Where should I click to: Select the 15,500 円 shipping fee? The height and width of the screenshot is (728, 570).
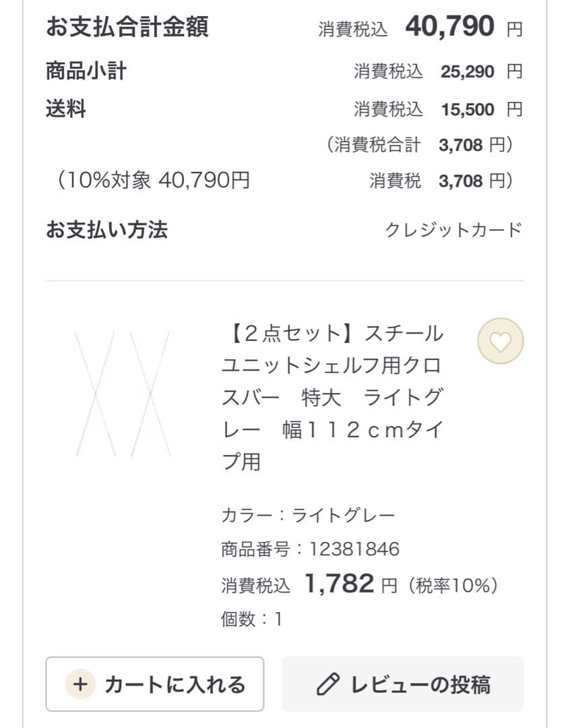click(480, 109)
